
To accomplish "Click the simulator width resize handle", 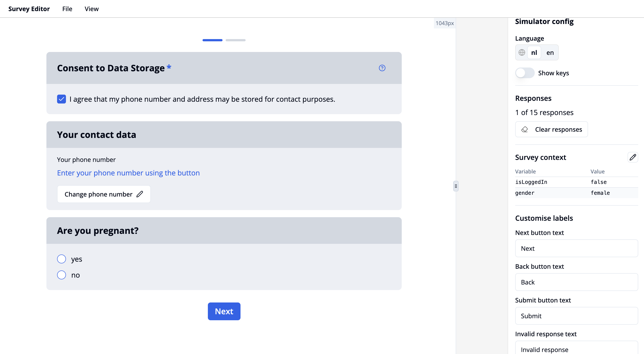I will tap(456, 186).
